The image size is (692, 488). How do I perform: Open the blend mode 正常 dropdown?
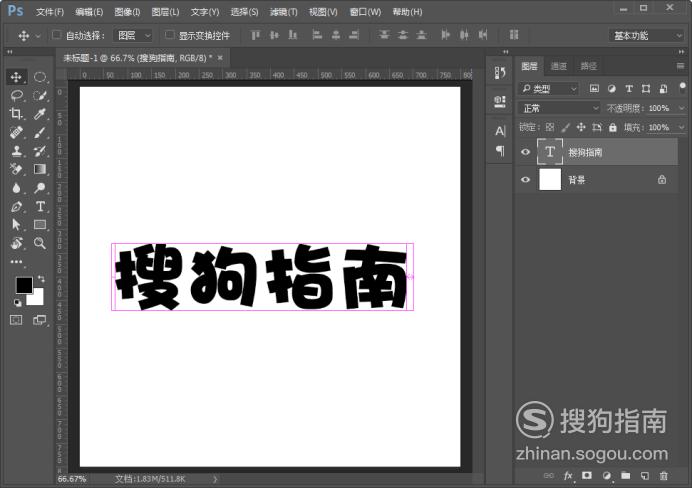click(559, 108)
